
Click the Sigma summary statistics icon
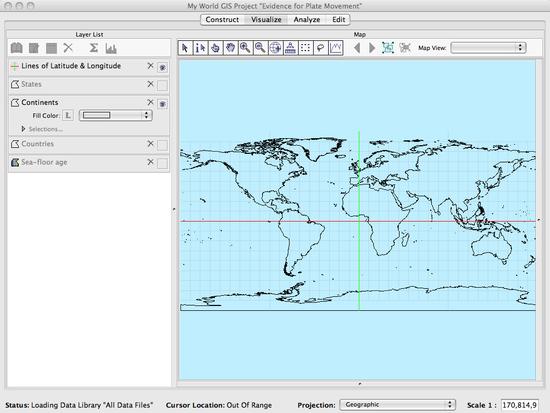tap(93, 48)
